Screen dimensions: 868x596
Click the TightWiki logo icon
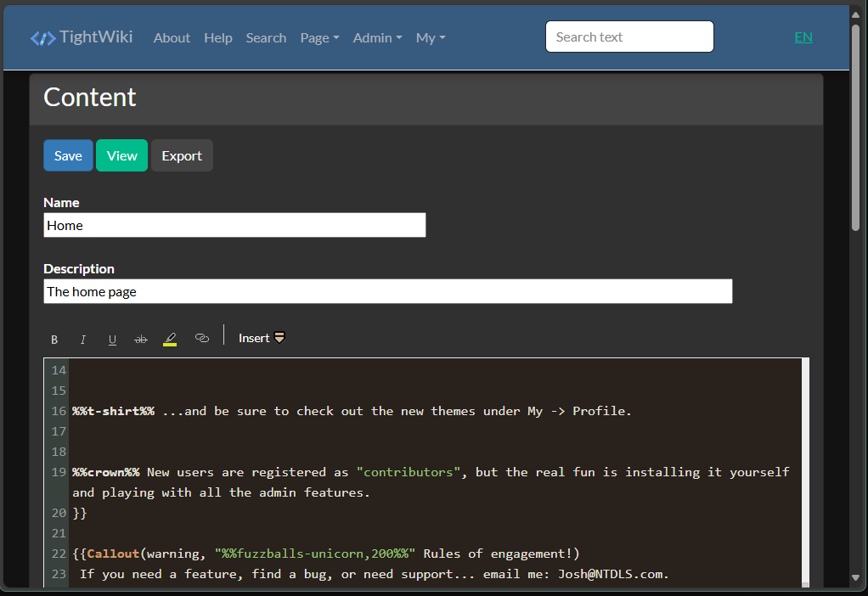(42, 38)
